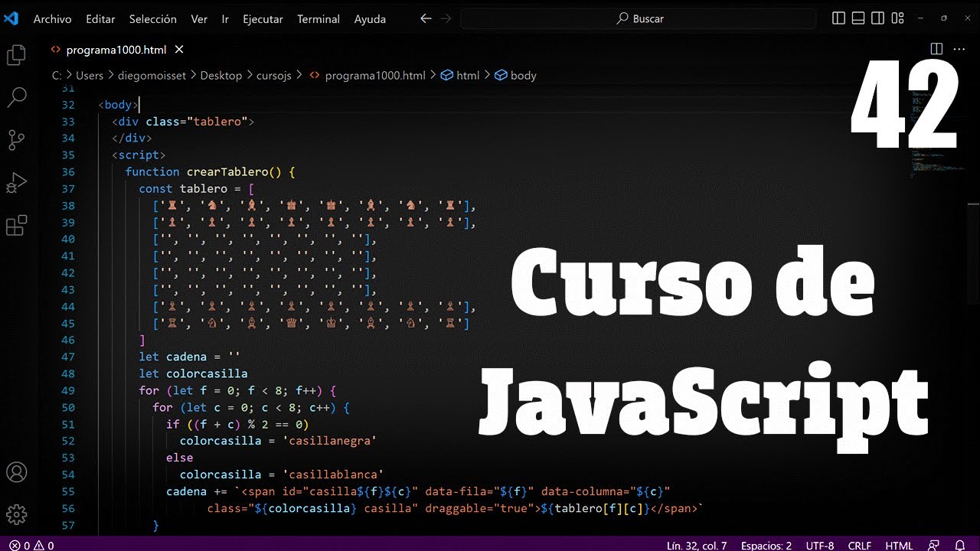This screenshot has width=980, height=551.
Task: Toggle the primary side bar layout icon
Action: (x=838, y=18)
